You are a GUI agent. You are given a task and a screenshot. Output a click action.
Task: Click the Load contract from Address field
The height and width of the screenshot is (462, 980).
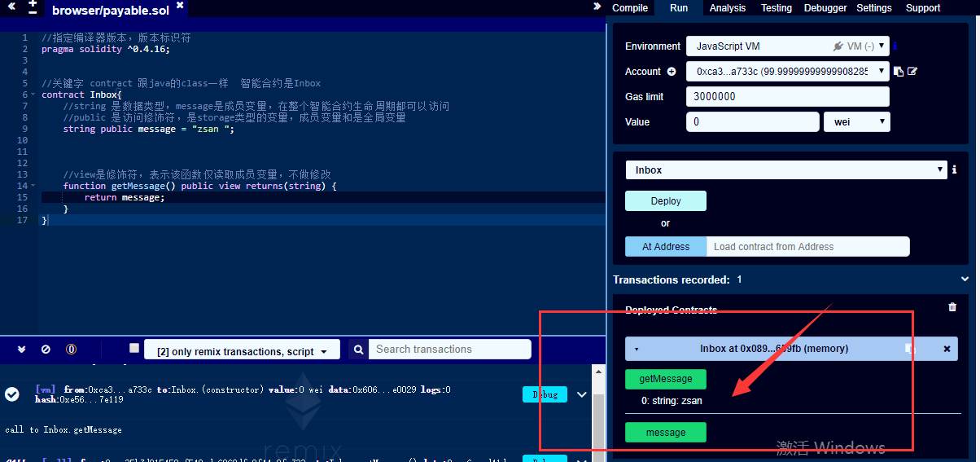click(807, 247)
